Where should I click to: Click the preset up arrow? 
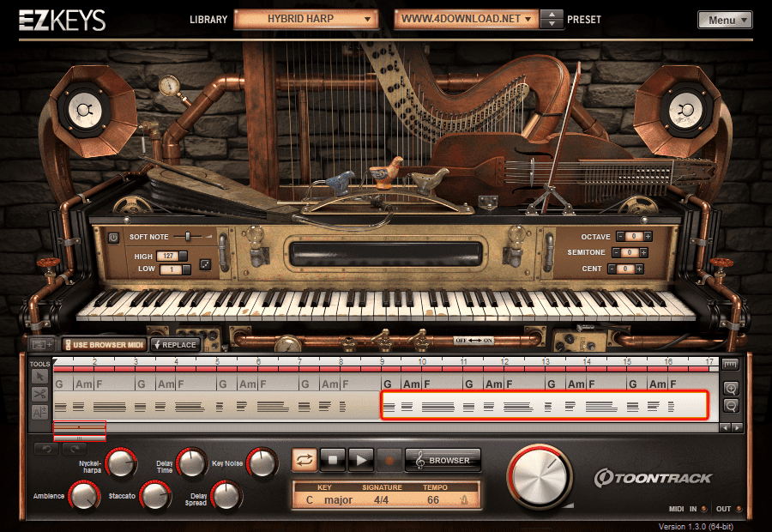click(552, 15)
